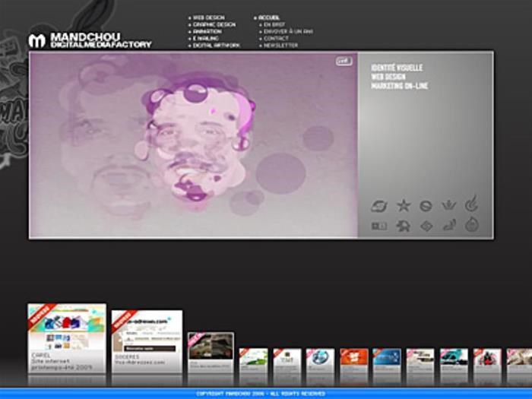Select the flame logo in top icon row
532x399 pixels.
[472, 204]
